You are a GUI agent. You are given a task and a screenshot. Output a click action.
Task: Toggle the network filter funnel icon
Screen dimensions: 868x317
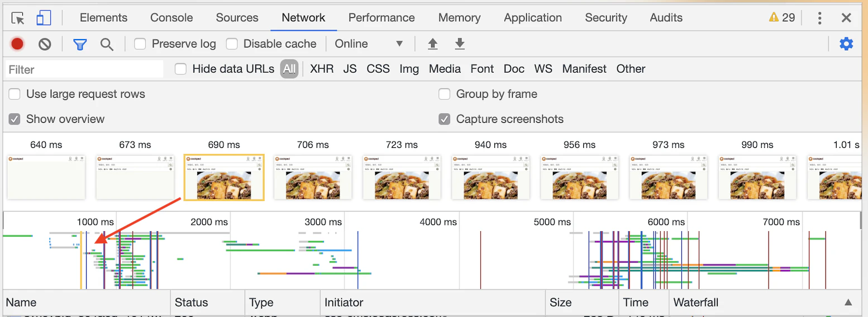coord(80,44)
